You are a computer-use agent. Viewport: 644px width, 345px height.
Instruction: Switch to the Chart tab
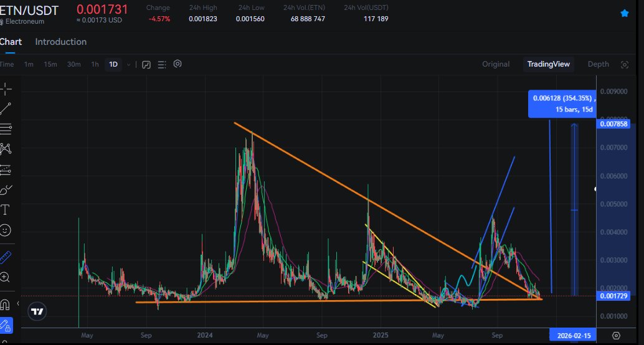10,42
